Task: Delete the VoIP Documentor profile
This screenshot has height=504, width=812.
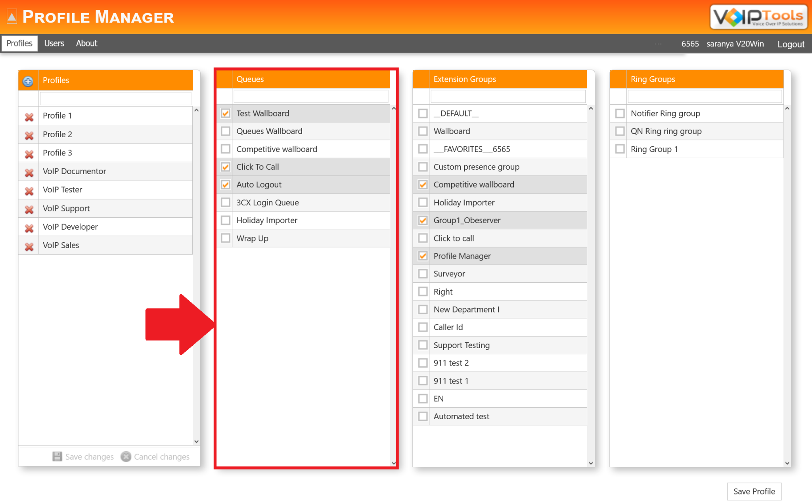Action: 28,172
